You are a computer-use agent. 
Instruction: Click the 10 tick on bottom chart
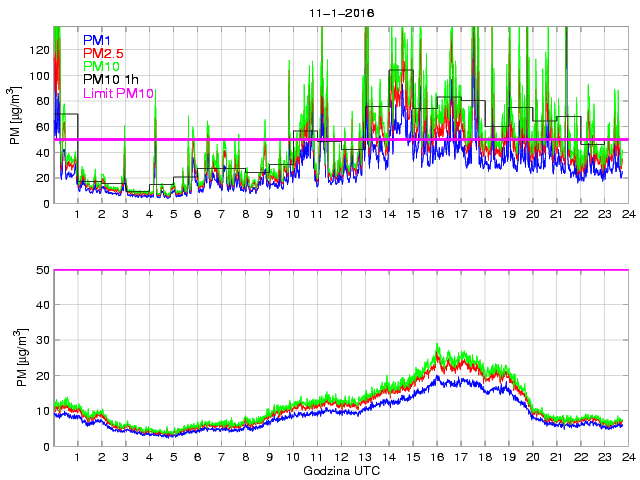point(43,411)
